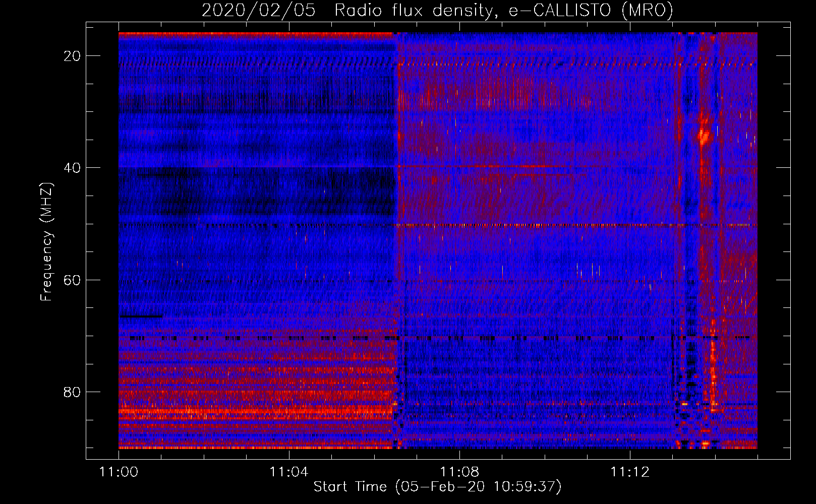Click the time tick label "11:12"

coord(630,472)
